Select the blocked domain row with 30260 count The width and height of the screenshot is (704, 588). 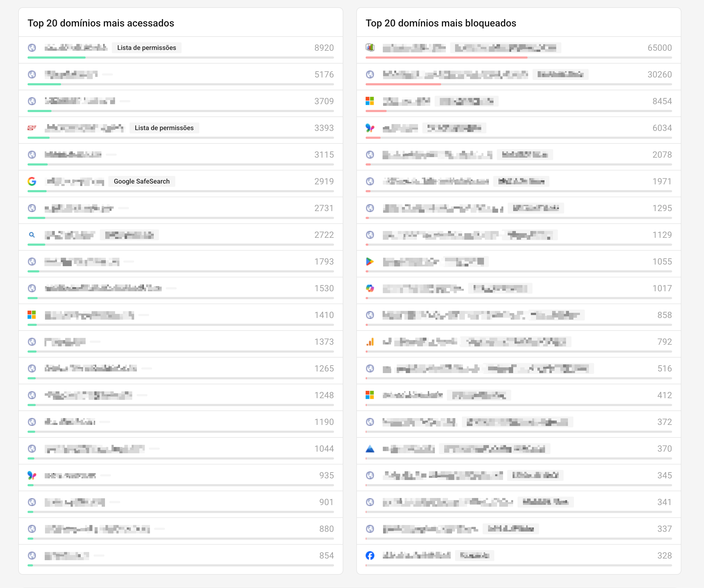click(518, 74)
